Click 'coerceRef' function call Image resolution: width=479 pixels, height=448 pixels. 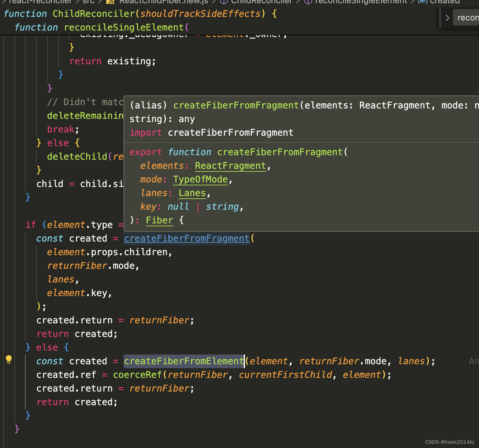coord(137,375)
